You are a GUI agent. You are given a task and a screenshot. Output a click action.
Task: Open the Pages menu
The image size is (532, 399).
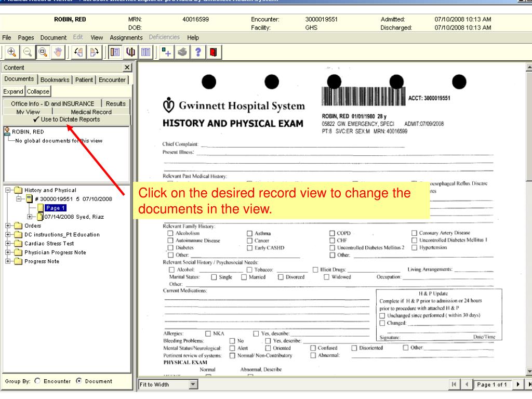tap(26, 37)
